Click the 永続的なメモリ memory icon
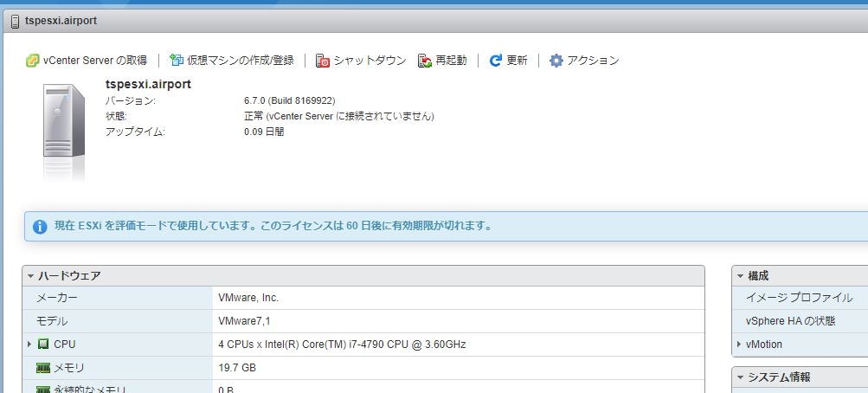The image size is (868, 393). (x=43, y=390)
